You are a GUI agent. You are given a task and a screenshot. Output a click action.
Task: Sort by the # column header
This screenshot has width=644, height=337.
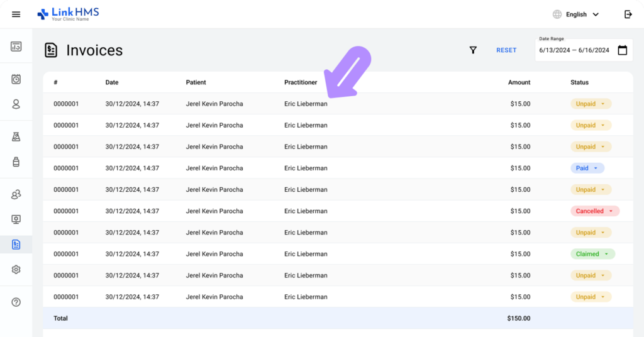point(55,82)
